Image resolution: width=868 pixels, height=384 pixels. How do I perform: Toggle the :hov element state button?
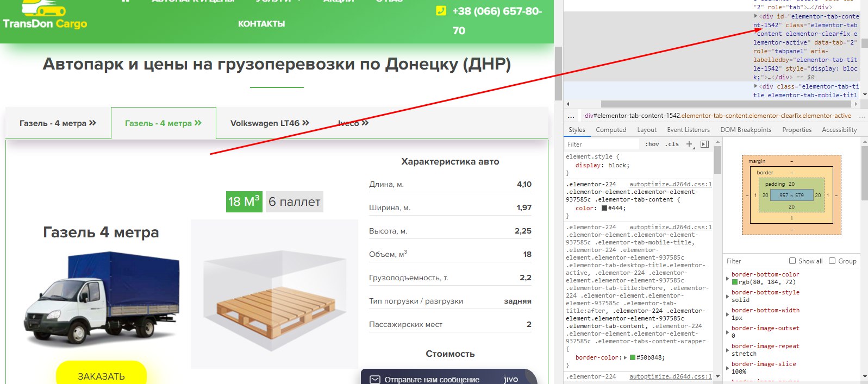[652, 144]
